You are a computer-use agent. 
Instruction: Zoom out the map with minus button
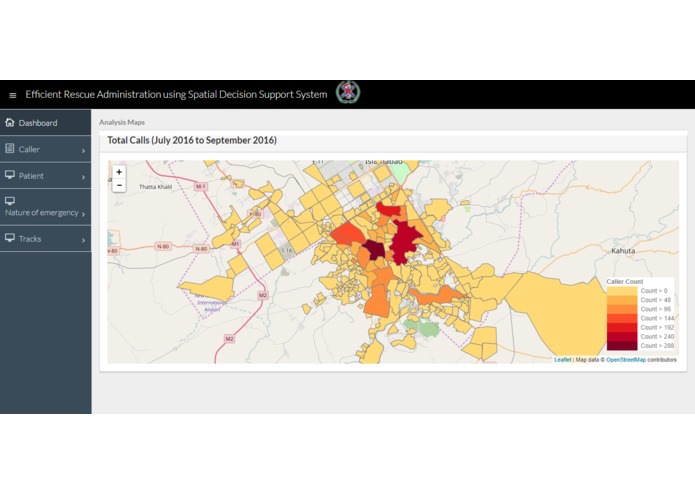[x=119, y=185]
